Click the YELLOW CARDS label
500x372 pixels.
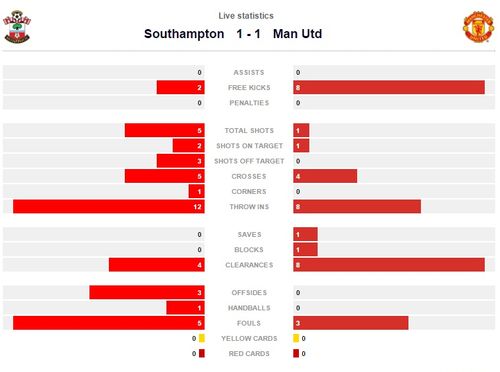click(x=249, y=338)
